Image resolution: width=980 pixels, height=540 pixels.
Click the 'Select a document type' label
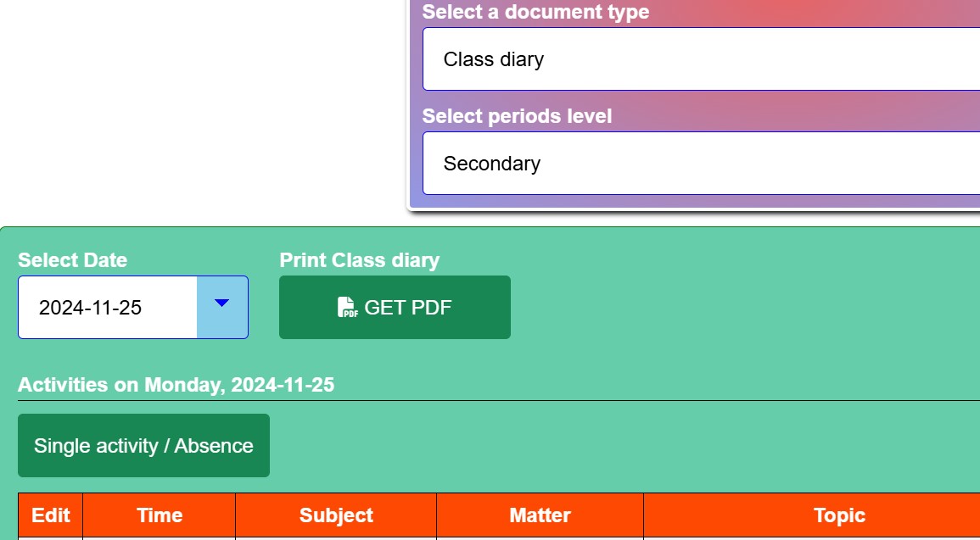point(535,12)
